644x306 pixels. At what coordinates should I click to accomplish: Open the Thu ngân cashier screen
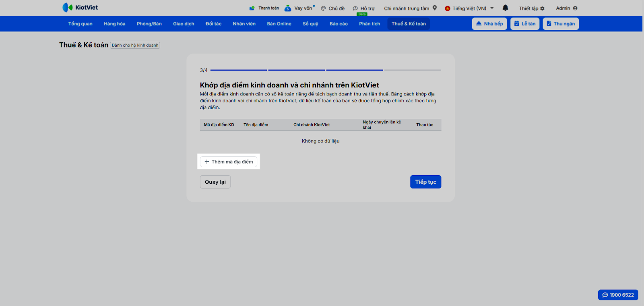(561, 24)
